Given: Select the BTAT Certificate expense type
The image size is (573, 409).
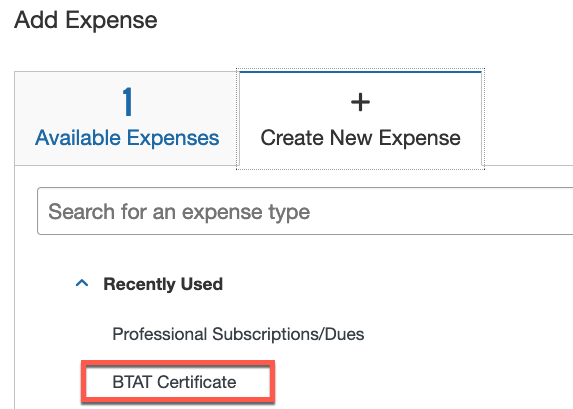Looking at the screenshot, I should [x=174, y=382].
